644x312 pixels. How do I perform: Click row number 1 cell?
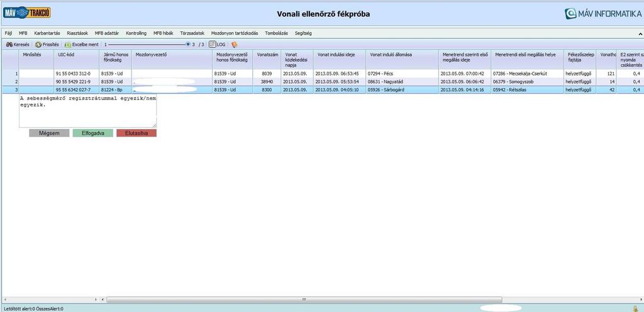click(x=10, y=74)
